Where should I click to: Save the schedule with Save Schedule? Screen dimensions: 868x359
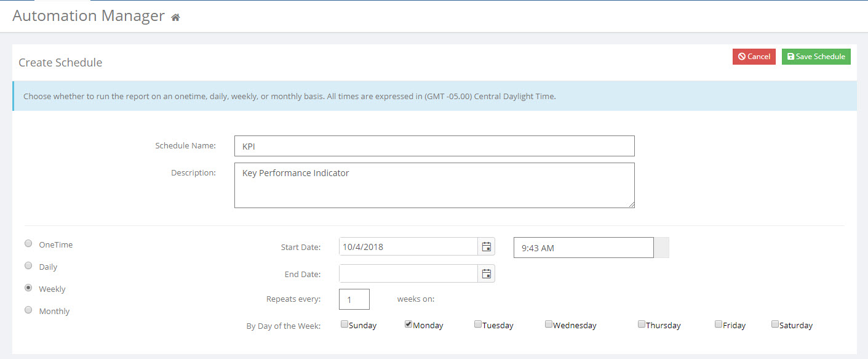click(816, 57)
